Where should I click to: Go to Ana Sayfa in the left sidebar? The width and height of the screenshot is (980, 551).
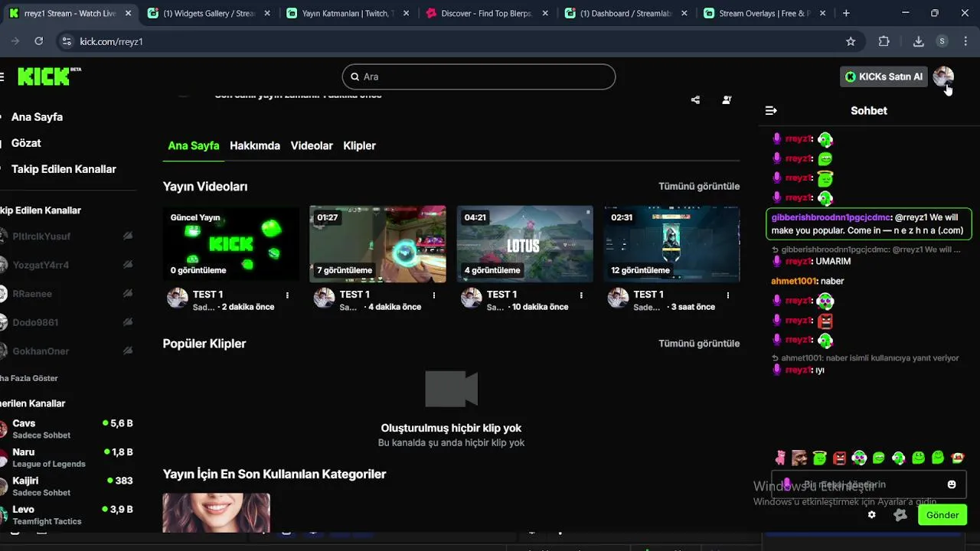(x=37, y=117)
